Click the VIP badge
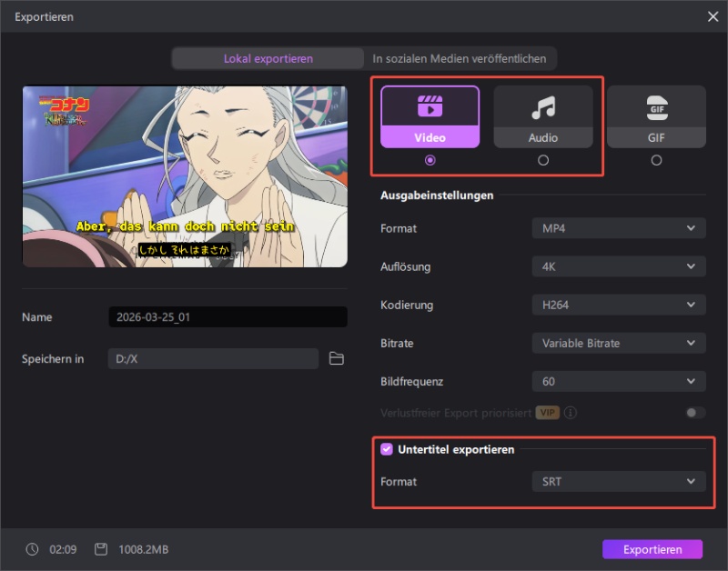 548,413
